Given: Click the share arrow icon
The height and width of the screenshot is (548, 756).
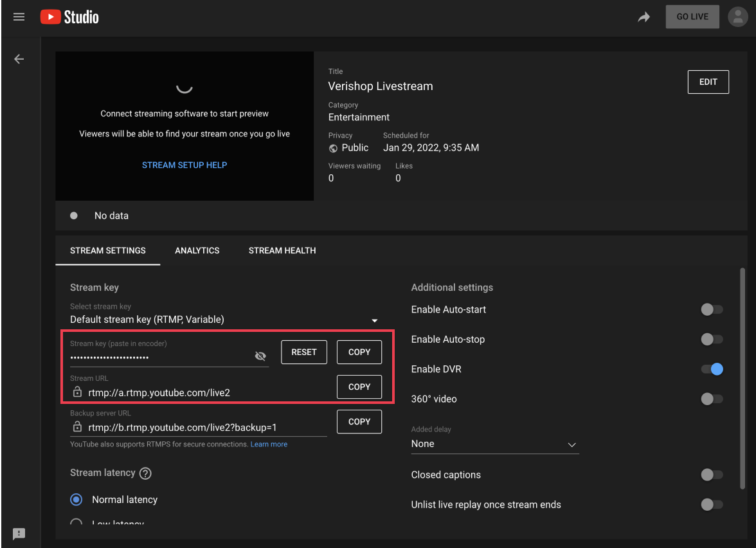Looking at the screenshot, I should [x=643, y=17].
